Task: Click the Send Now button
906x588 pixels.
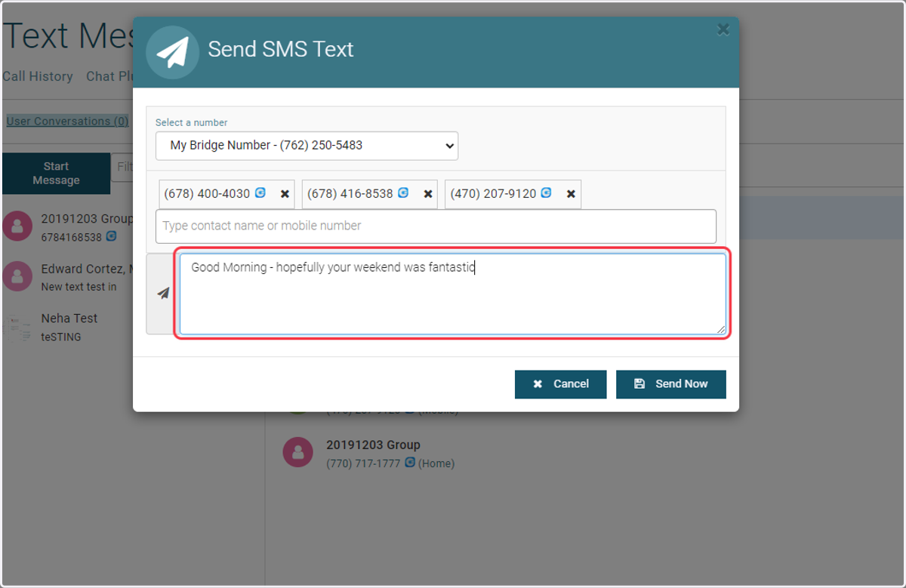Action: pos(671,384)
